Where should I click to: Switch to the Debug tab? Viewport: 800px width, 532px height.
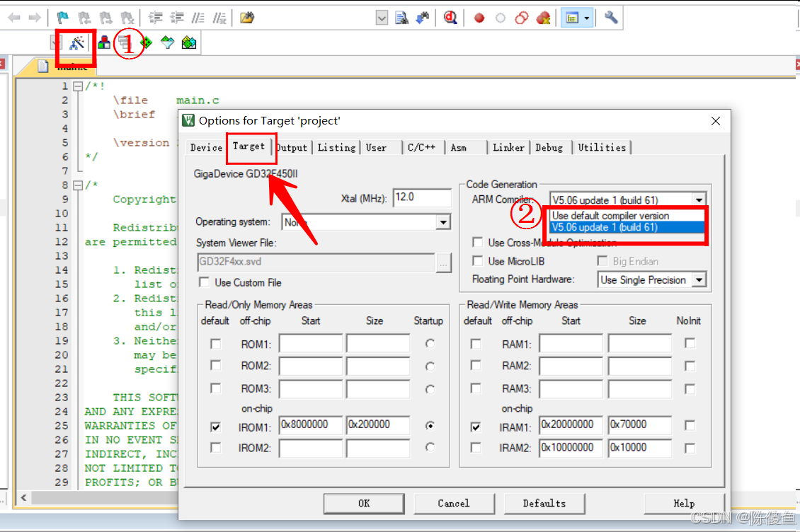549,147
